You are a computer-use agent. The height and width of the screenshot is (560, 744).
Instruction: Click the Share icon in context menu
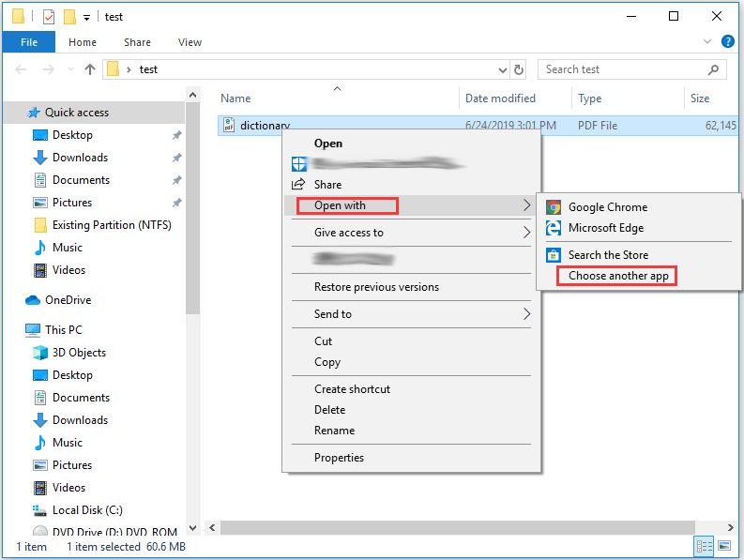coord(298,184)
